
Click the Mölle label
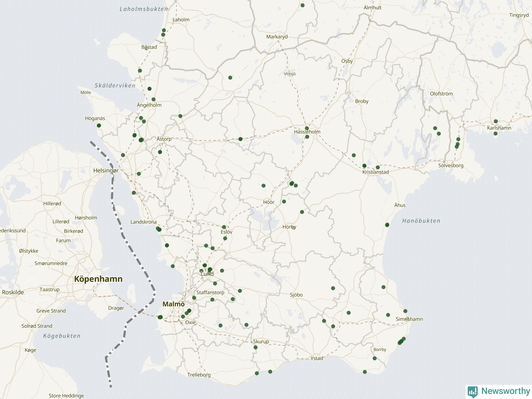click(86, 93)
